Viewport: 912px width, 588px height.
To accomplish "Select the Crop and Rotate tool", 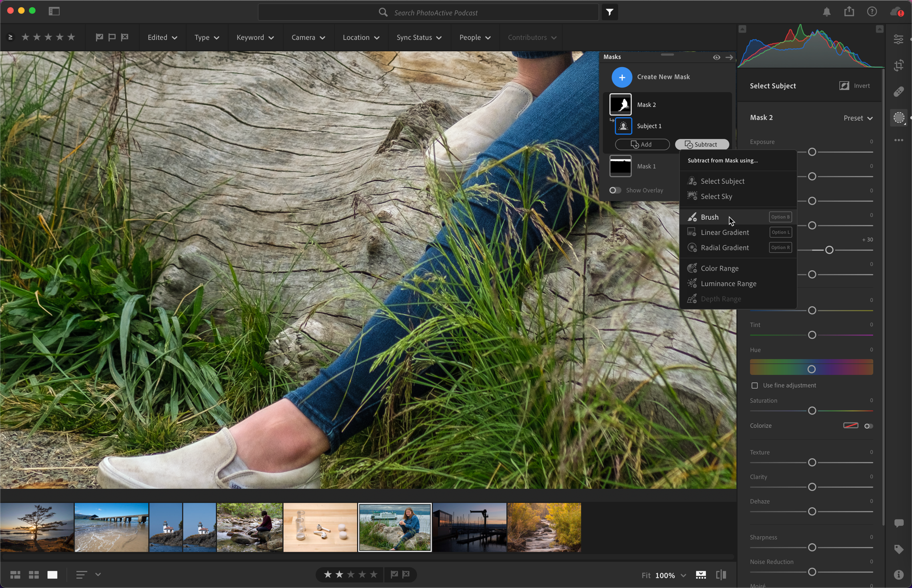I will [x=899, y=65].
